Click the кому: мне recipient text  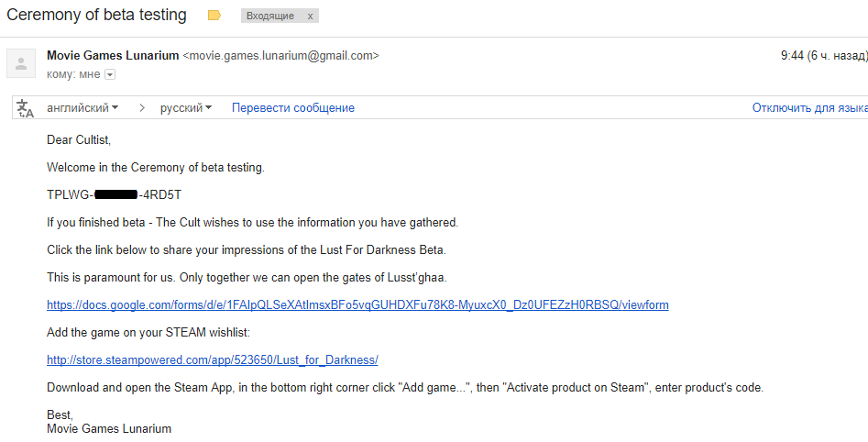pyautogui.click(x=73, y=74)
